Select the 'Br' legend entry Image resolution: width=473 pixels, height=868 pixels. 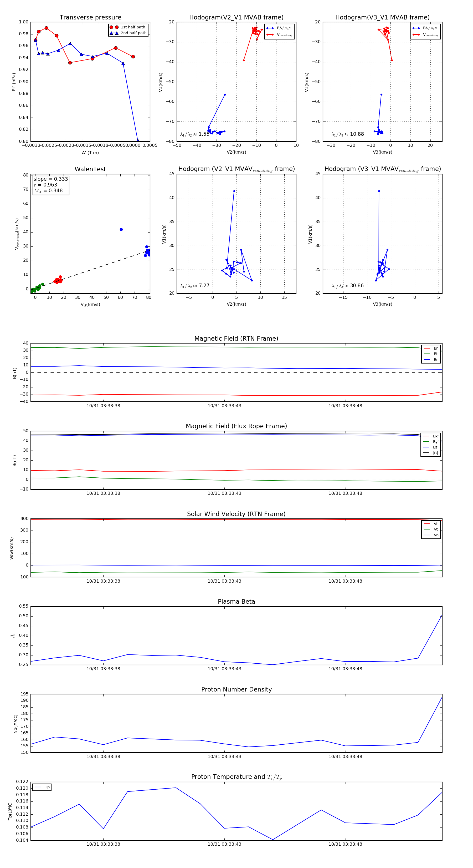(x=431, y=349)
